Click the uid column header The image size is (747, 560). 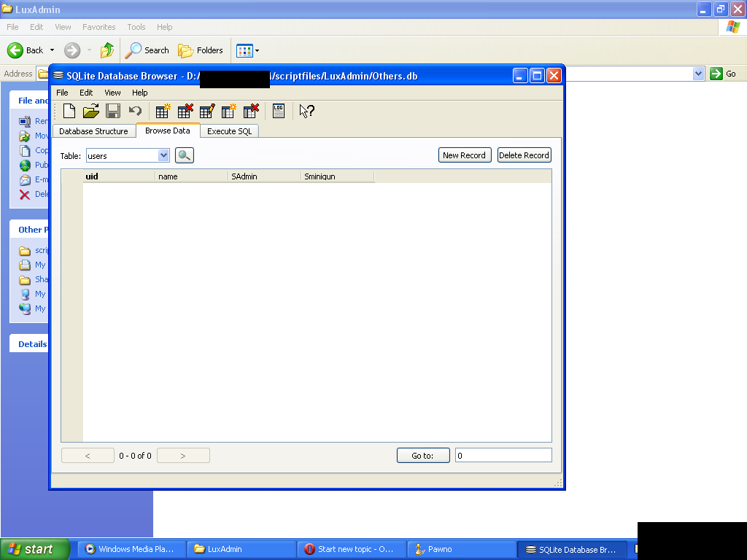pos(119,176)
